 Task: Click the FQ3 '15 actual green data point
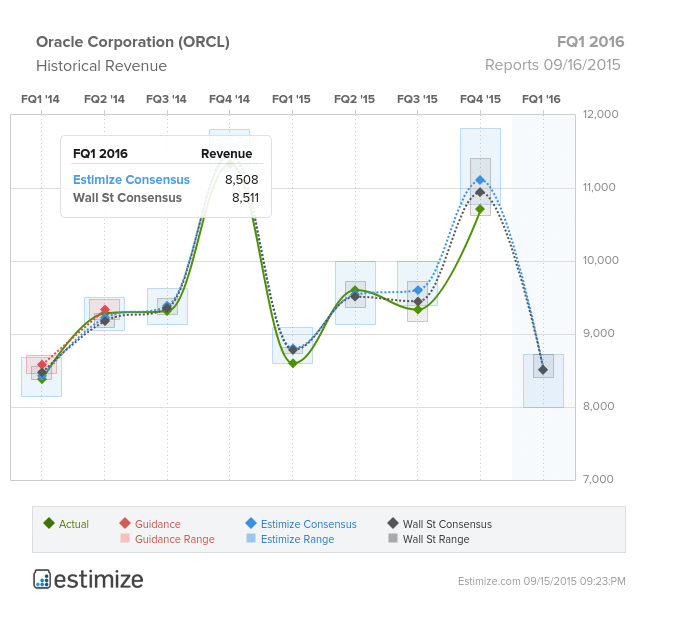tap(418, 310)
